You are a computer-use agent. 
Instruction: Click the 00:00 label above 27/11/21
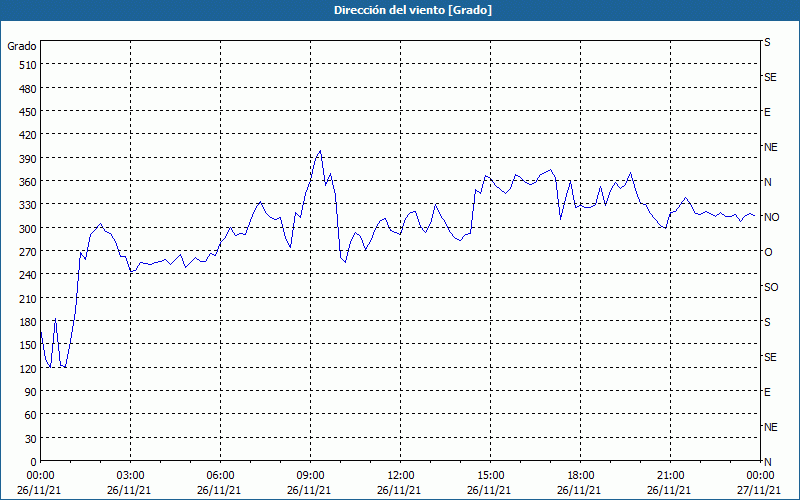[x=760, y=476]
